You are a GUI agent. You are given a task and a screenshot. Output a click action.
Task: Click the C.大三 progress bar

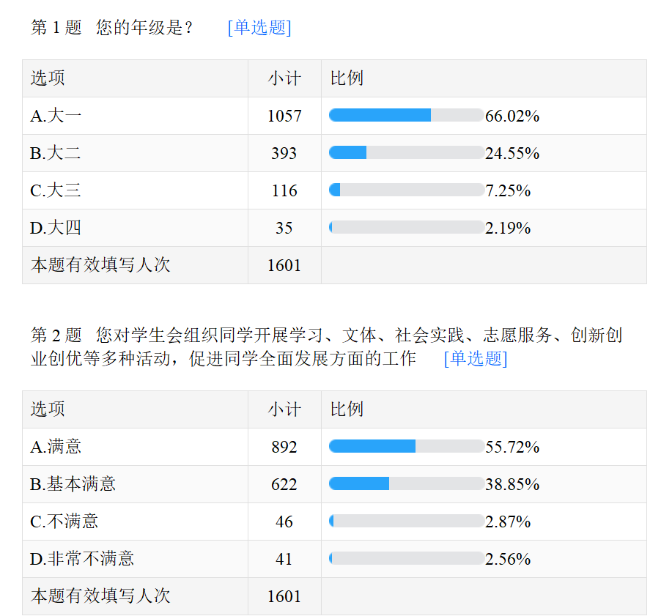pyautogui.click(x=406, y=190)
